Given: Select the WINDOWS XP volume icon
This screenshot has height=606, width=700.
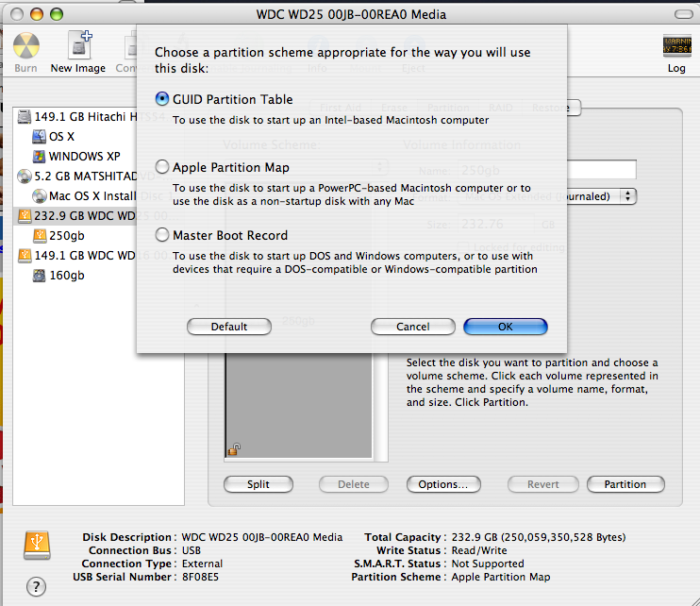Looking at the screenshot, I should (x=40, y=157).
